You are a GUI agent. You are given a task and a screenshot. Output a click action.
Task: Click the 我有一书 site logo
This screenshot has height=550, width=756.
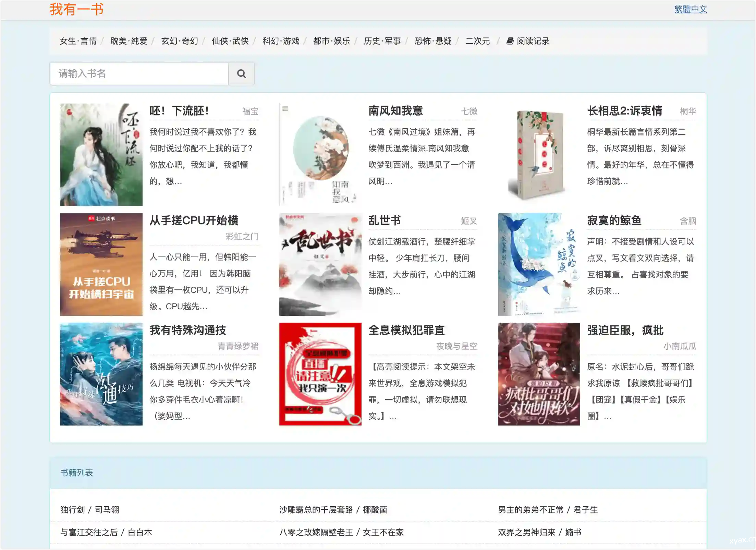click(x=76, y=9)
